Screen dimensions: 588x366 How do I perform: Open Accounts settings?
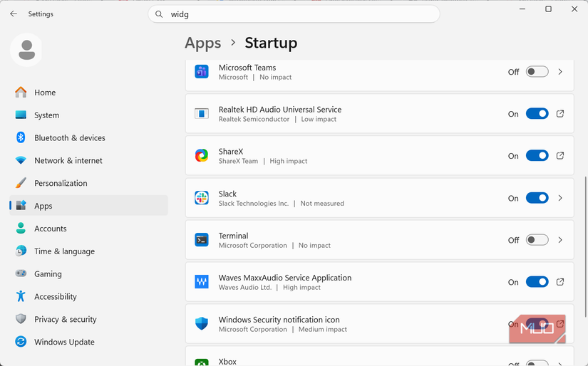pos(89,229)
